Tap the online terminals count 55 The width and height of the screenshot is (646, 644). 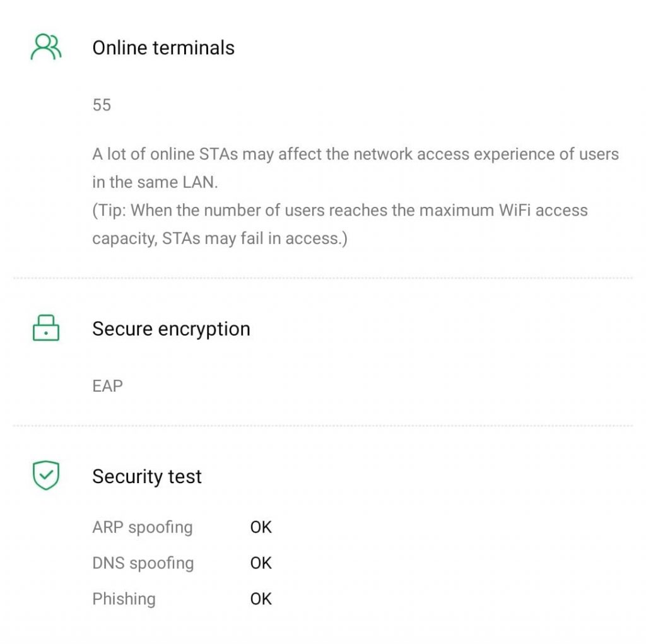tap(102, 105)
